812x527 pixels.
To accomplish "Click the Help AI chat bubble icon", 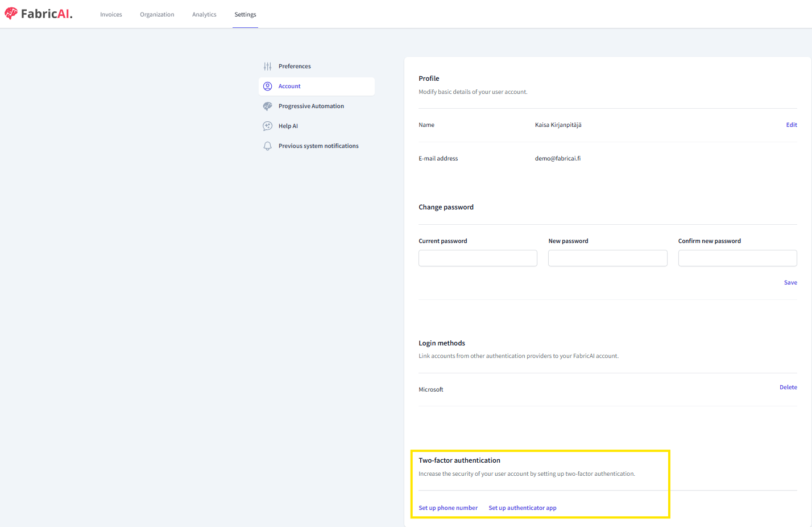I will (x=267, y=126).
